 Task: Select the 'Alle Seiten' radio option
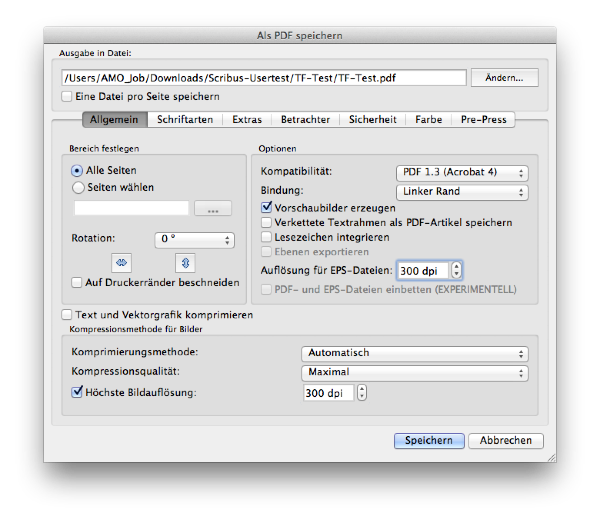point(78,171)
